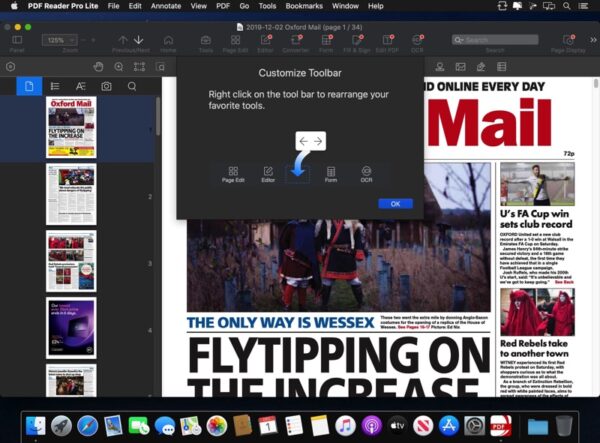Select page 1 Oxford Mail thumbnail

(71, 127)
